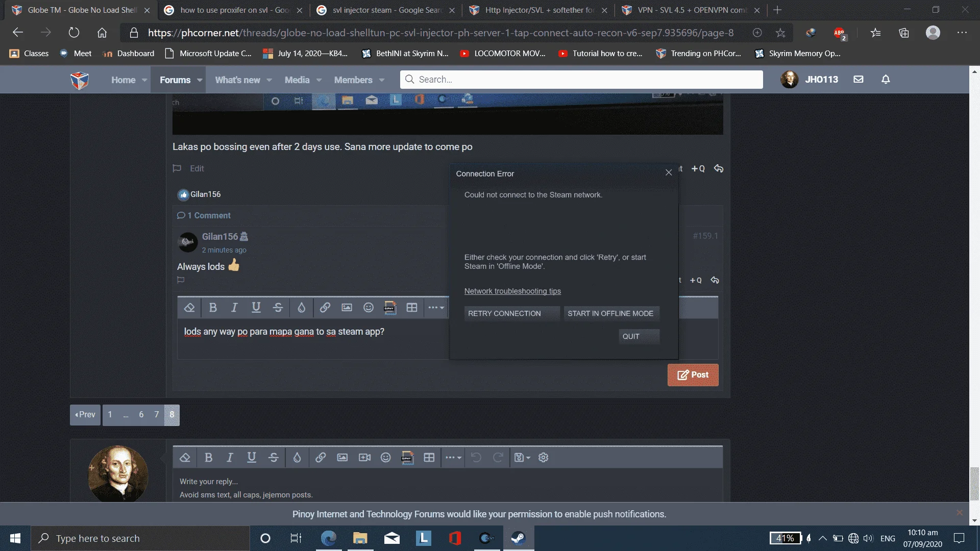The height and width of the screenshot is (551, 980).
Task: Click Redo in the reply editor toolbar
Action: coord(498,458)
